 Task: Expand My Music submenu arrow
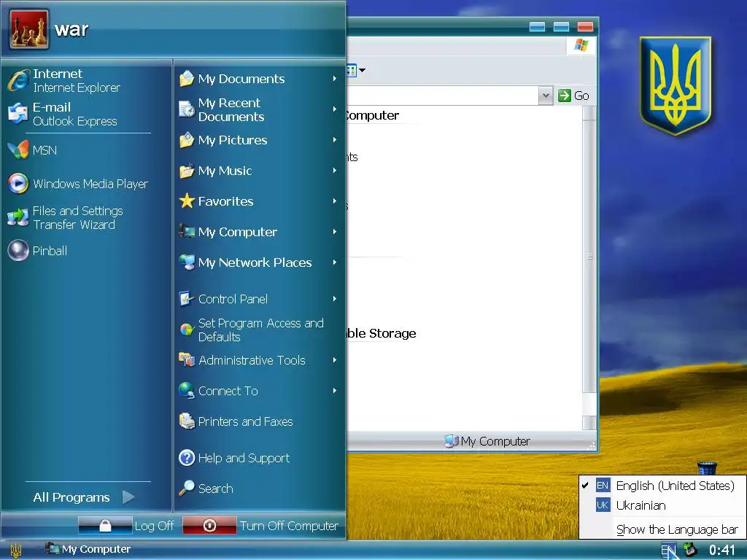point(335,171)
